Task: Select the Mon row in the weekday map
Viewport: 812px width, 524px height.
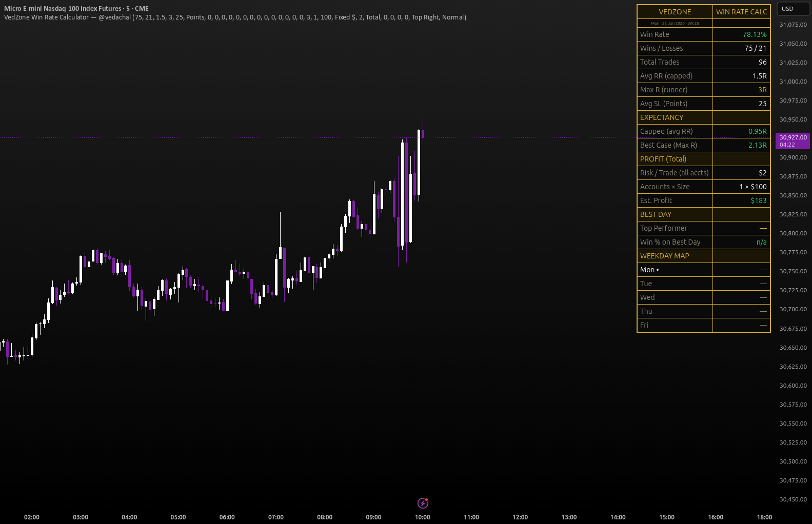Action: 703,270
